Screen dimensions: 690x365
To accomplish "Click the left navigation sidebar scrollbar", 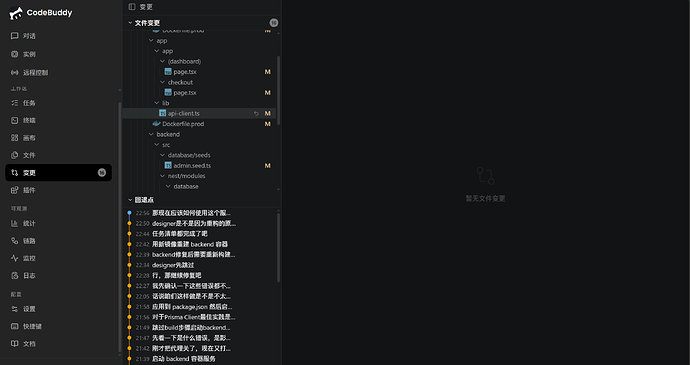I will [120, 227].
